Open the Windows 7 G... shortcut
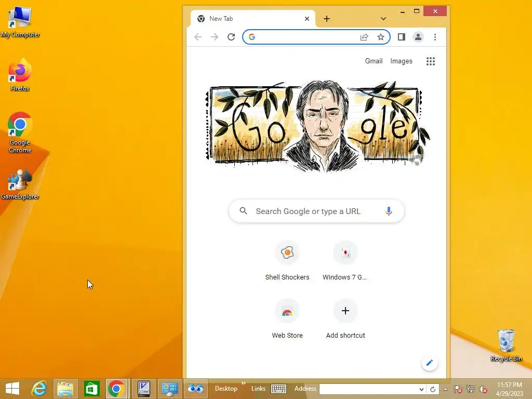532x399 pixels. [345, 261]
